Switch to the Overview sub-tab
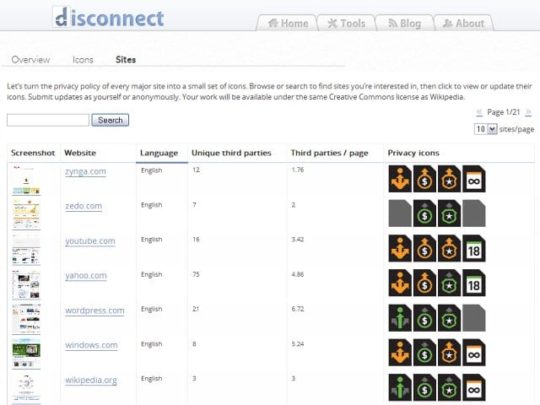The width and height of the screenshot is (540, 405). click(31, 60)
